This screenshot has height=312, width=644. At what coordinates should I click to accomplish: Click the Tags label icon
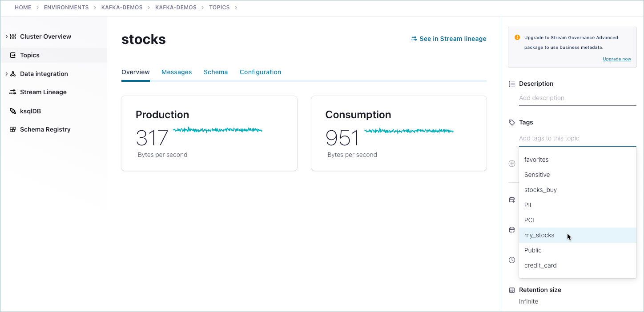coord(512,122)
